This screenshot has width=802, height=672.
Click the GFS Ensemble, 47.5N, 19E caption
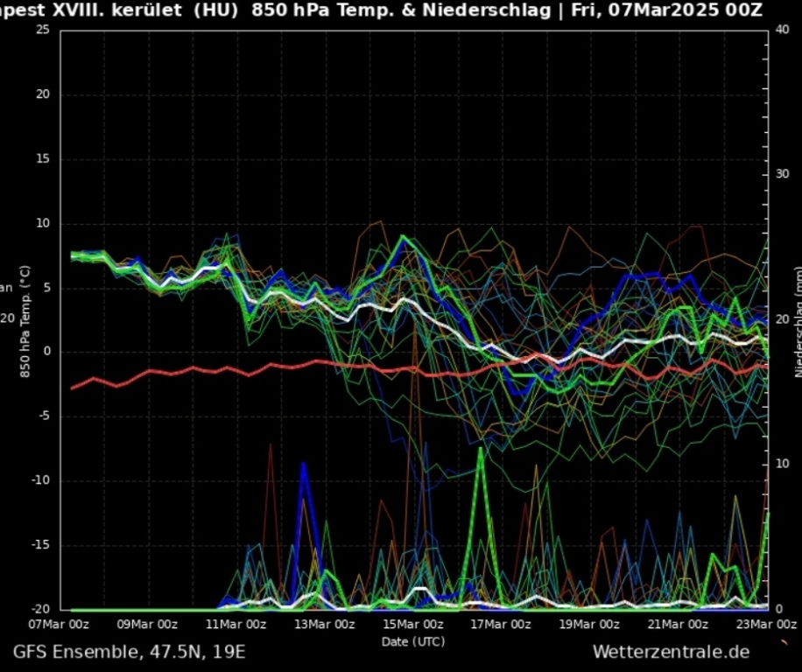point(129,652)
